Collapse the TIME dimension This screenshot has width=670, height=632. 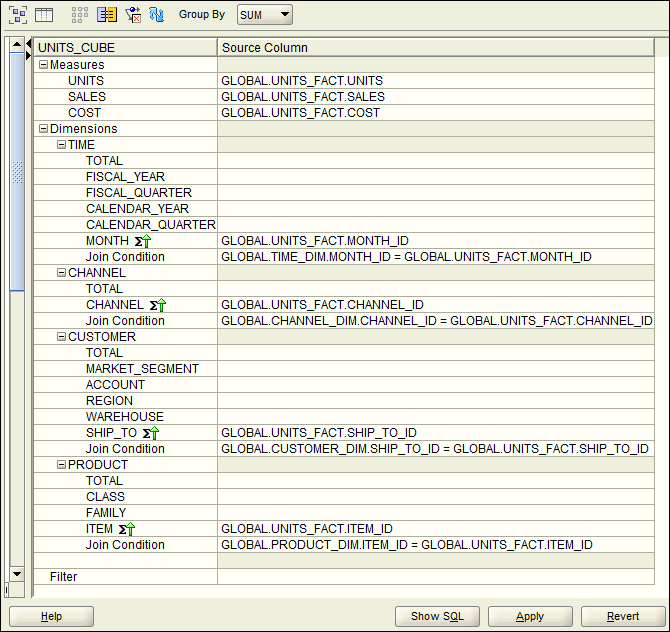pyautogui.click(x=61, y=145)
